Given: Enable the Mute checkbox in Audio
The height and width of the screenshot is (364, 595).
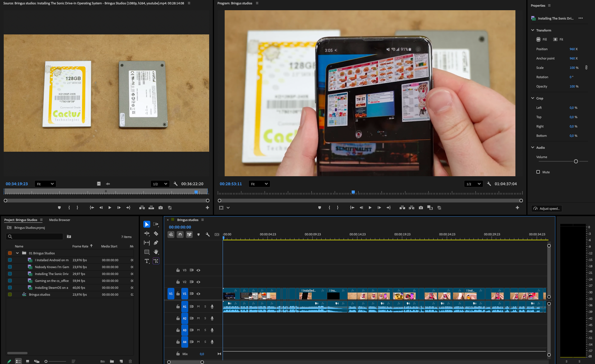Looking at the screenshot, I should (x=538, y=172).
